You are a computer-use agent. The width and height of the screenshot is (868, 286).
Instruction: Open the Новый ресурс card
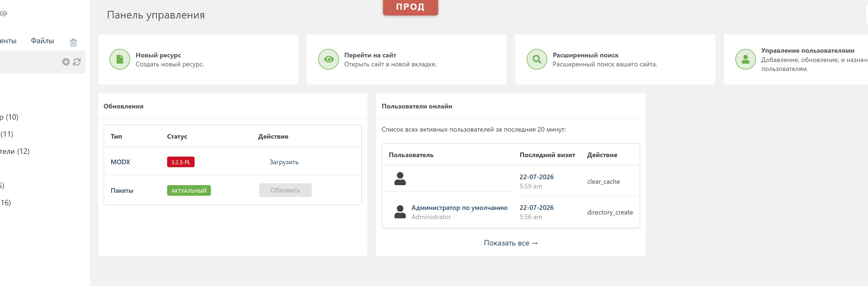click(198, 59)
